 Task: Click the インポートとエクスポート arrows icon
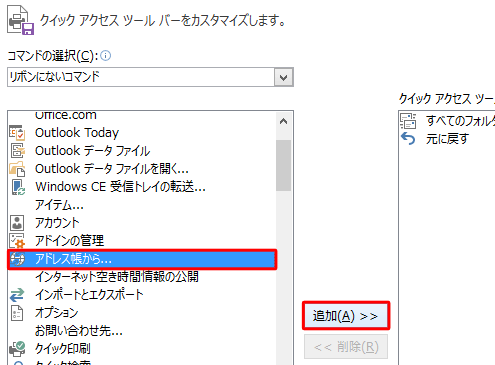click(x=17, y=295)
